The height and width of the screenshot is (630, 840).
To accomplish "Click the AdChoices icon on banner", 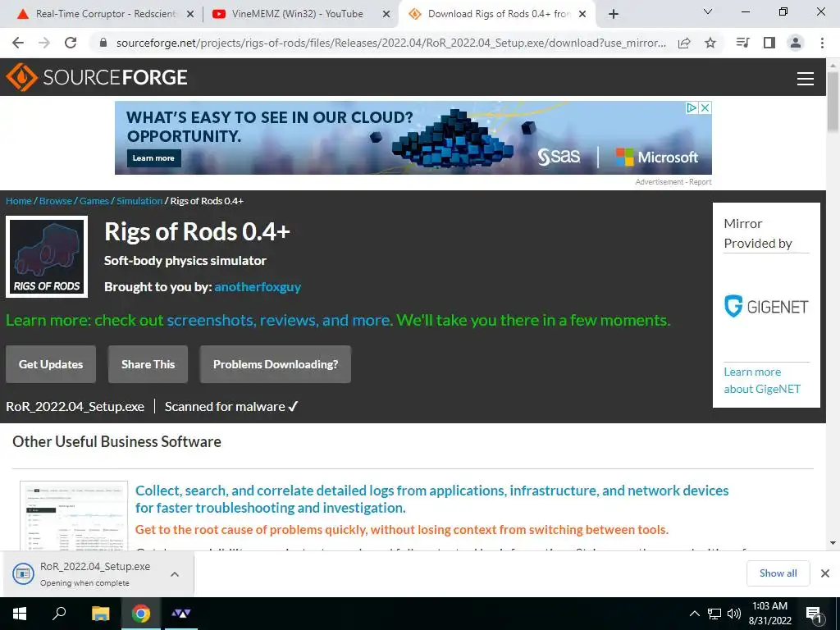I will (692, 107).
